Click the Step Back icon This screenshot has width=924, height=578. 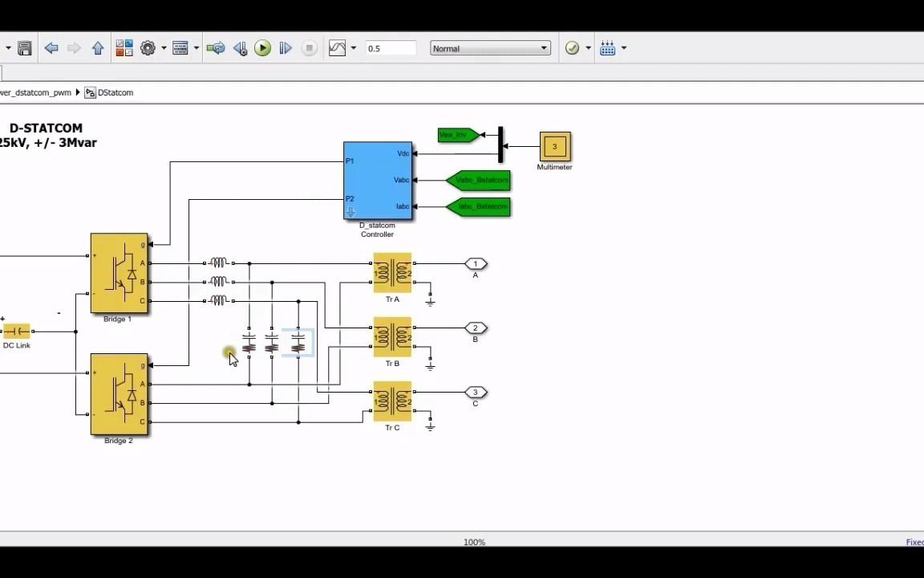tap(240, 48)
